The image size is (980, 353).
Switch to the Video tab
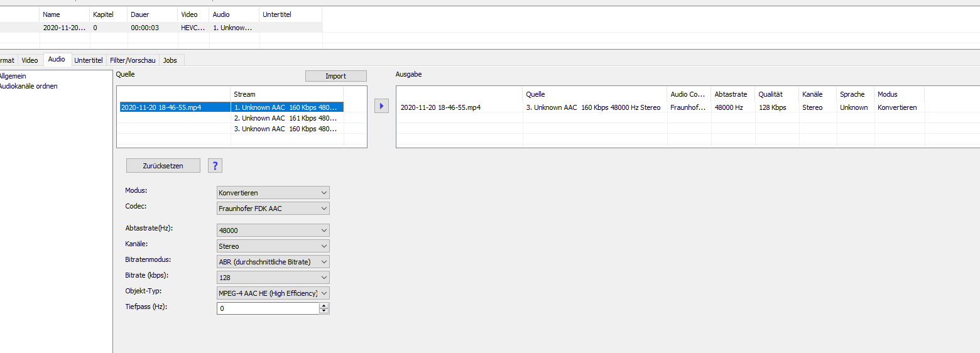click(30, 60)
